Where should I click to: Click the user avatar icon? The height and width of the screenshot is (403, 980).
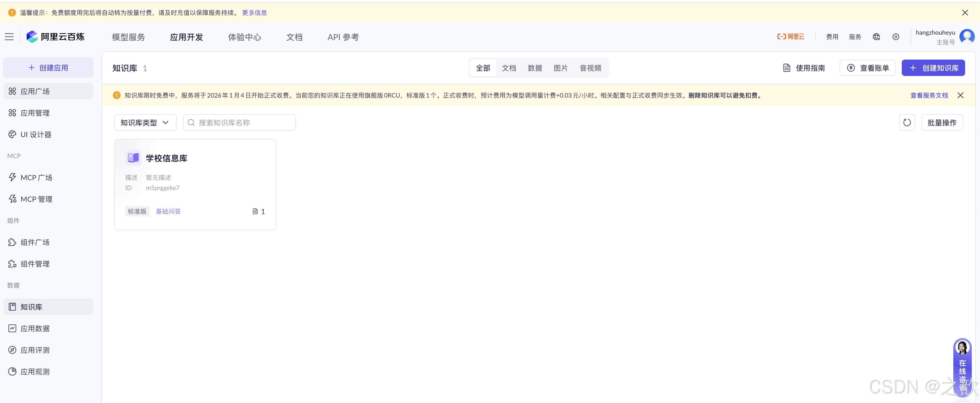[x=966, y=37]
